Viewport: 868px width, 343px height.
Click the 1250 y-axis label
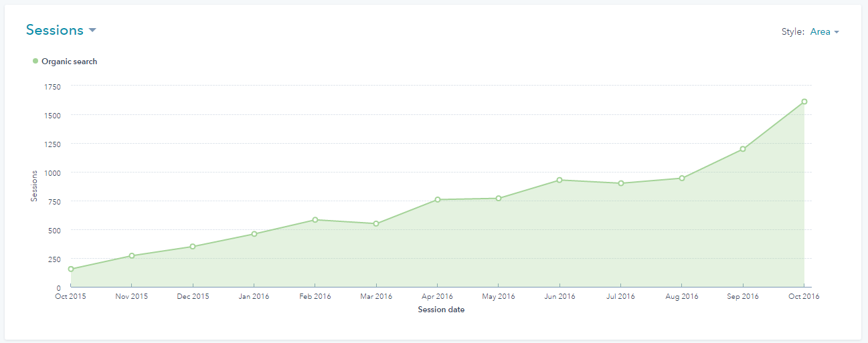pyautogui.click(x=53, y=144)
